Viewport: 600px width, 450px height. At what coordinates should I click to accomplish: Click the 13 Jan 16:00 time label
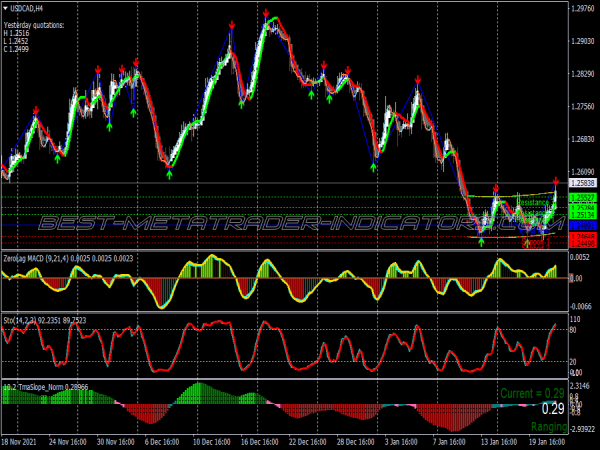click(499, 442)
